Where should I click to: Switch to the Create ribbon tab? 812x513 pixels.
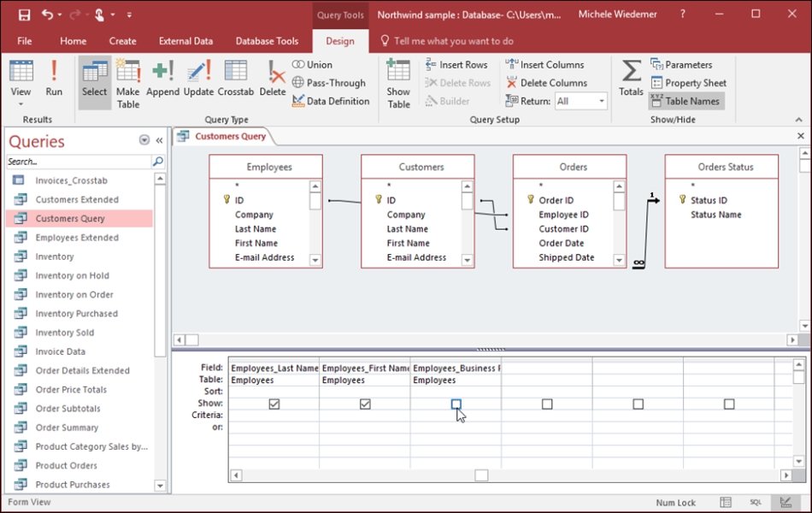click(123, 41)
